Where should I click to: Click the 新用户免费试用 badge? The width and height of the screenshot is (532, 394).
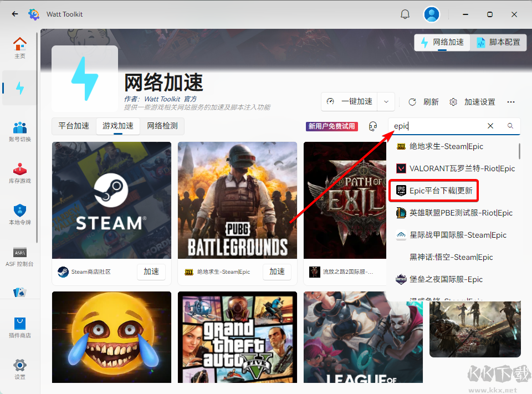332,126
